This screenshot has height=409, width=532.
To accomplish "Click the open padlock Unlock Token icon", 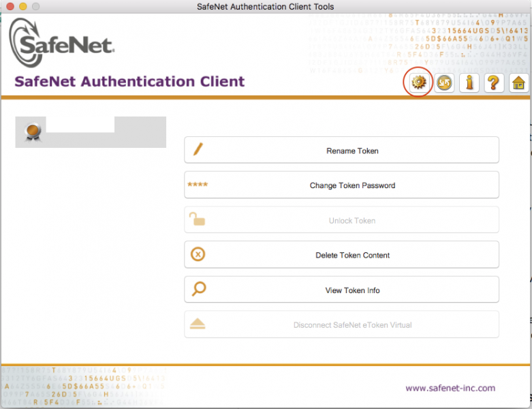I will click(198, 220).
